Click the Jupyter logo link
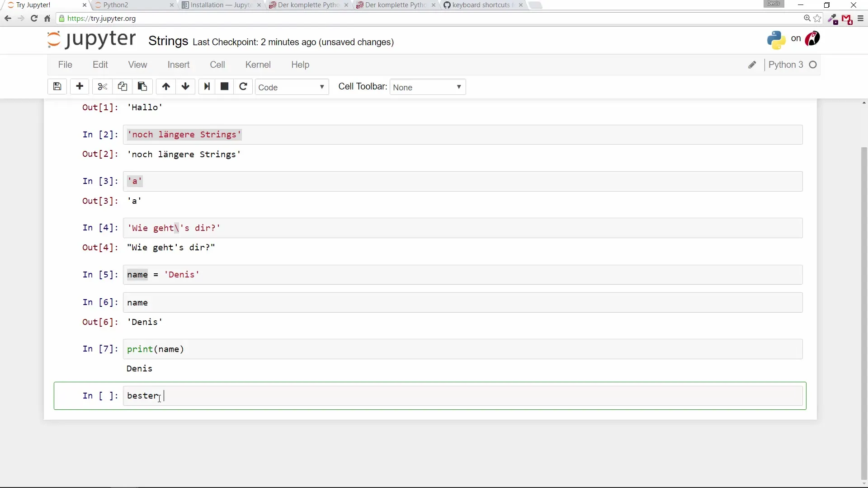The height and width of the screenshot is (488, 868). pyautogui.click(x=92, y=40)
